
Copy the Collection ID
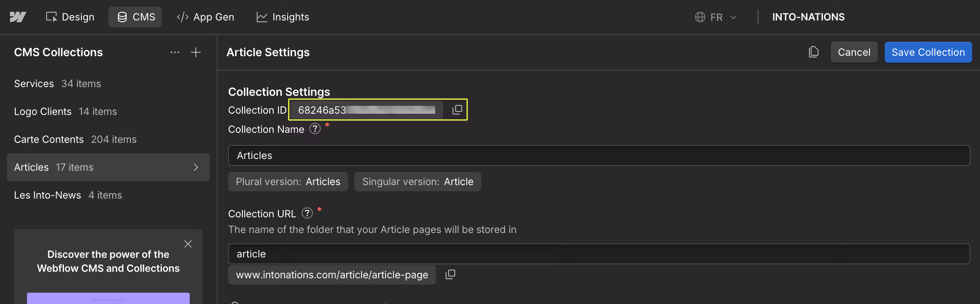(x=457, y=110)
